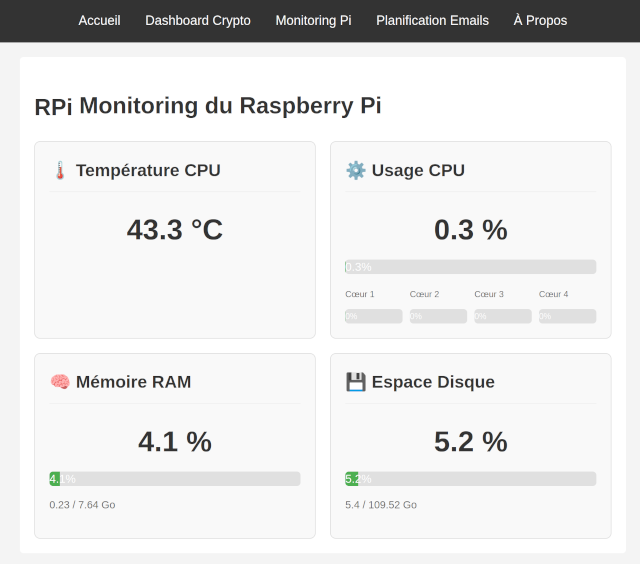Click the 43.3 °C temperature value
The height and width of the screenshot is (564, 640).
click(175, 230)
